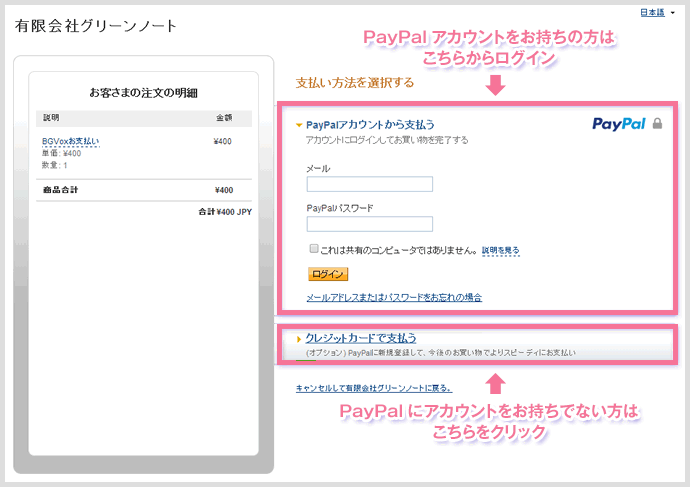Image resolution: width=690 pixels, height=487 pixels.
Task: Expand the クレジットカードで支払う triangle
Action: click(x=298, y=339)
